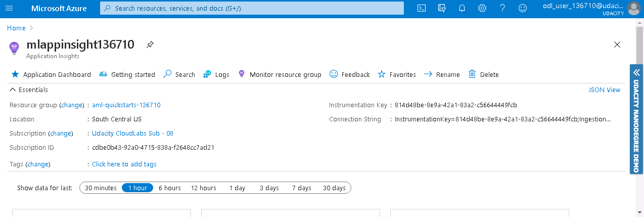
Task: Open Search in the command bar
Action: [x=179, y=74]
